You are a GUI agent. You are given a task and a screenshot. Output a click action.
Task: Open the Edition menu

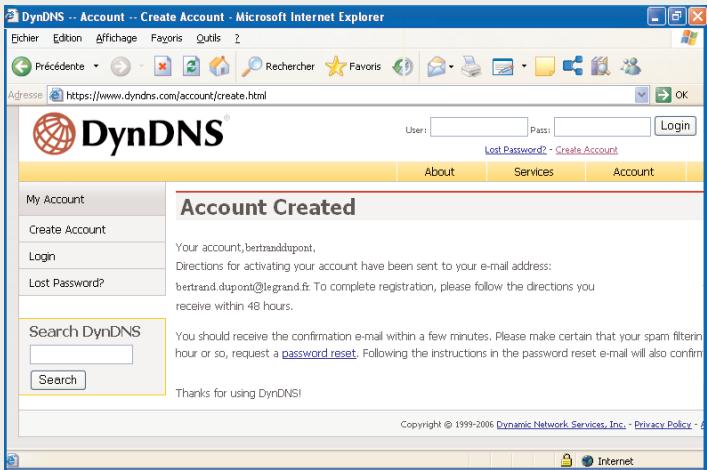point(67,38)
